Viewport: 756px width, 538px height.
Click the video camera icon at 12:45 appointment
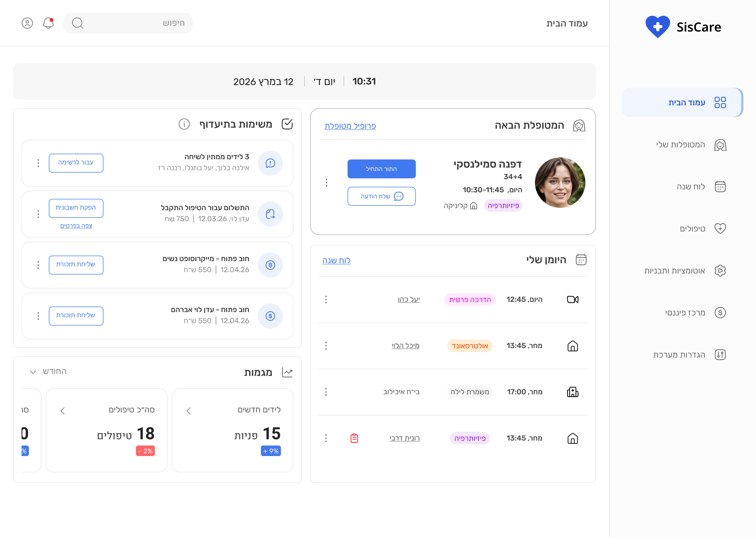573,299
